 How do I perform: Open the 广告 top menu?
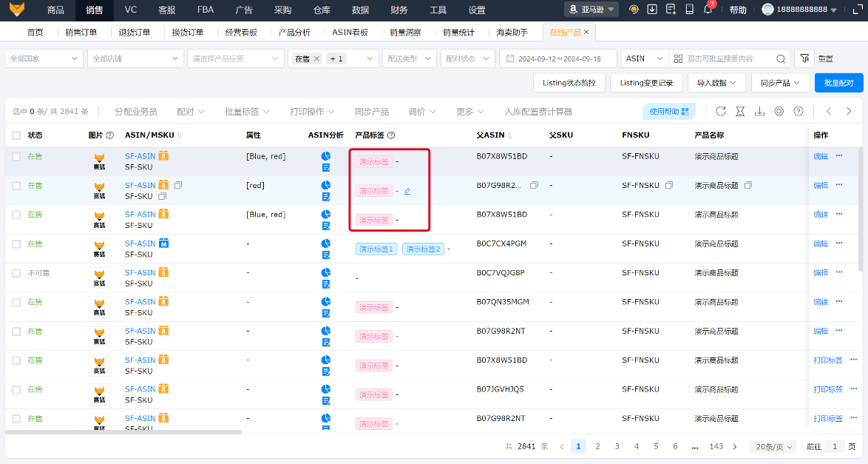tap(243, 10)
